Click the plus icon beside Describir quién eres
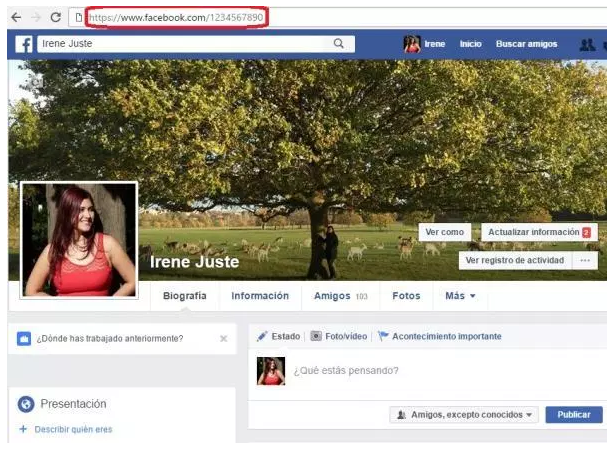This screenshot has height=468, width=613. 23,429
